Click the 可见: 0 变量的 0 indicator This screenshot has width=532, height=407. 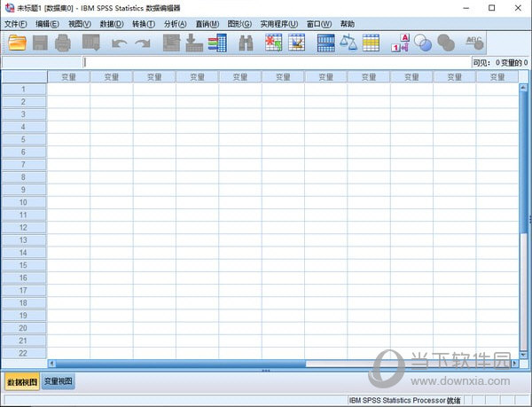(x=500, y=63)
